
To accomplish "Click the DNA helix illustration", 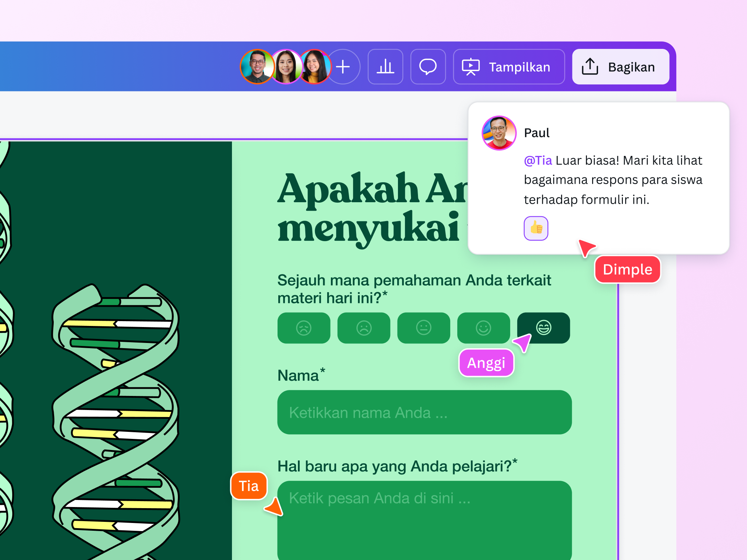I will (x=116, y=419).
